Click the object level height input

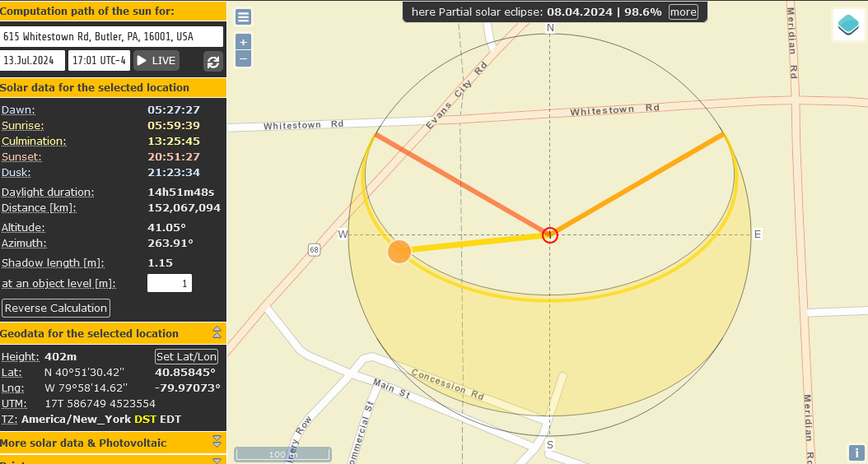(169, 283)
